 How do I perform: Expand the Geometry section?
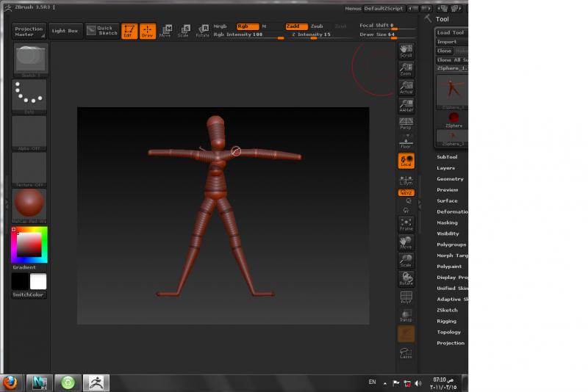[x=450, y=179]
